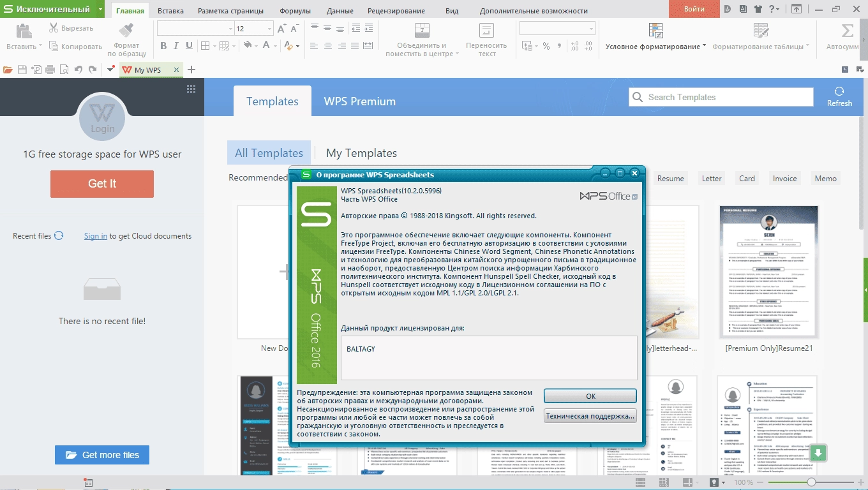
Task: Click the Paste (Вставить) clipboard icon
Action: [x=24, y=31]
